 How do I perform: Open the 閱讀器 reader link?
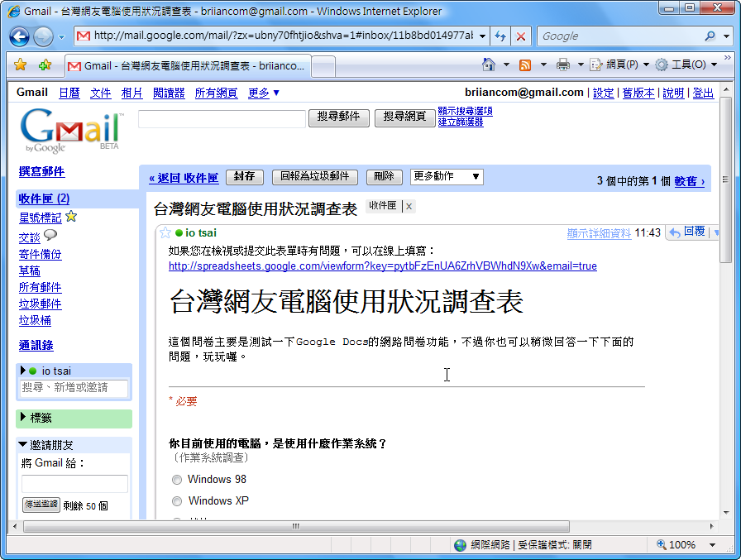click(x=169, y=93)
